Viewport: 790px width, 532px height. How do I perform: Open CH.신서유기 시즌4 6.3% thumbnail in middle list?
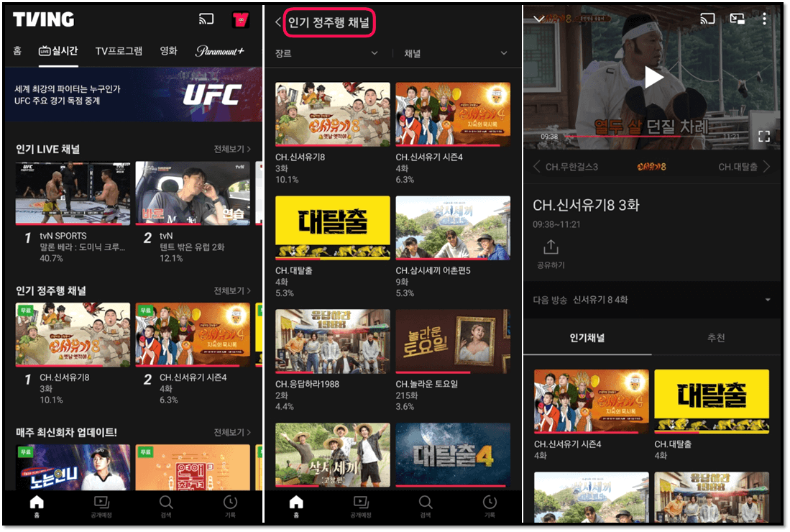453,114
